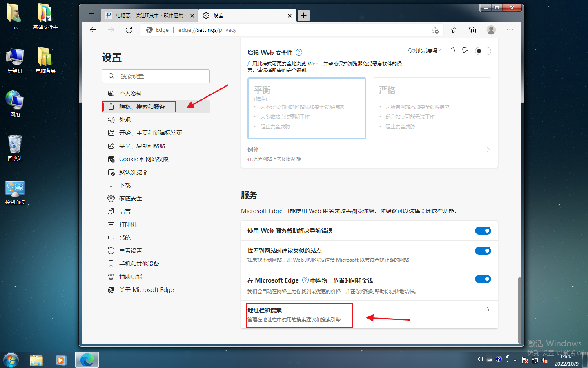Open Cookie 和网站权限 settings section

point(156,159)
